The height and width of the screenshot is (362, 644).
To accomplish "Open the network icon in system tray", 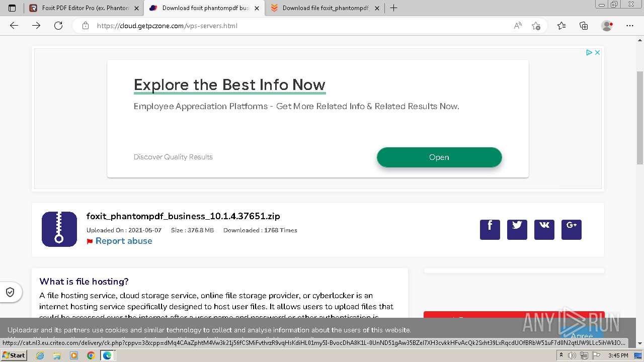I will click(584, 355).
